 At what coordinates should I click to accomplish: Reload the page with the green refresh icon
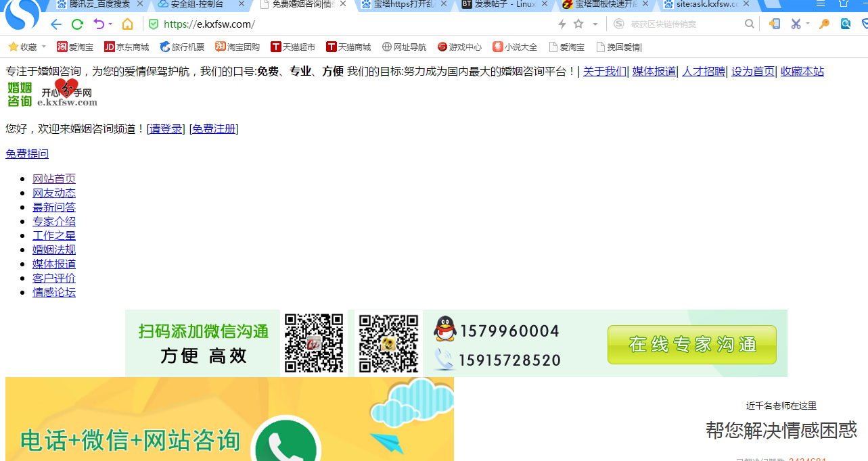[x=77, y=24]
